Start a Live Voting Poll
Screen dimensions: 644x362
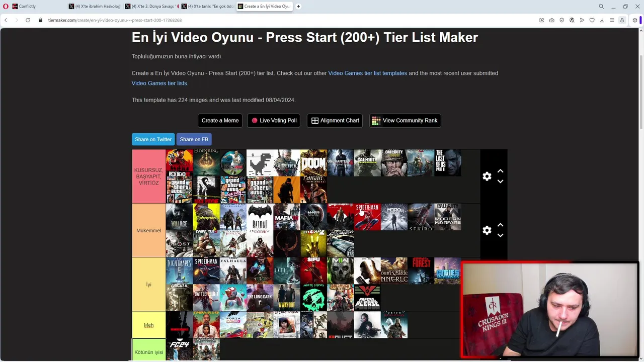click(274, 121)
